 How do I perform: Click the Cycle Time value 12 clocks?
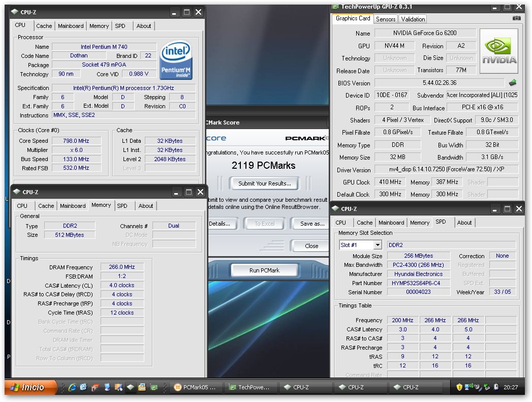tap(122, 313)
